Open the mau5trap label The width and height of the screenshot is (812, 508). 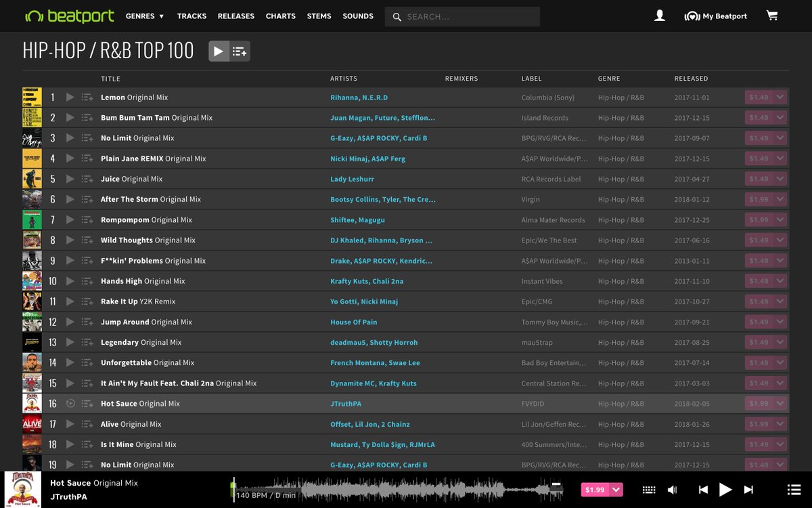(x=538, y=343)
